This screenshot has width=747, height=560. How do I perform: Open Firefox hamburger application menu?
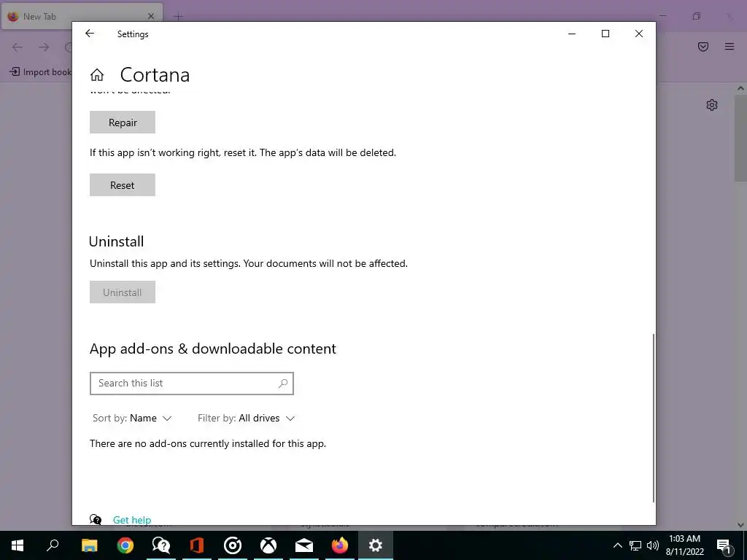point(729,47)
